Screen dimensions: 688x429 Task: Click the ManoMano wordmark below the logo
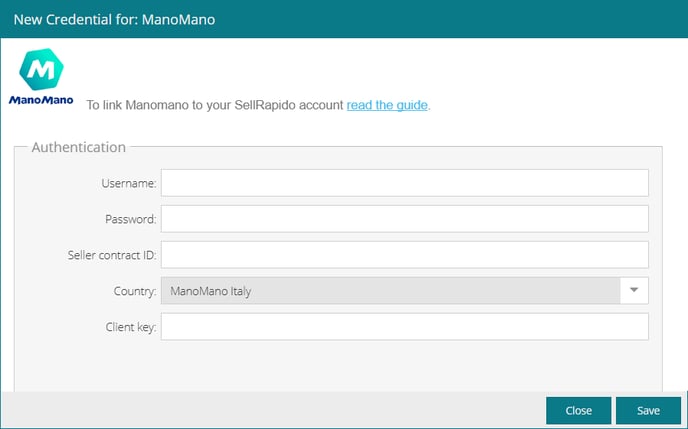coord(42,100)
